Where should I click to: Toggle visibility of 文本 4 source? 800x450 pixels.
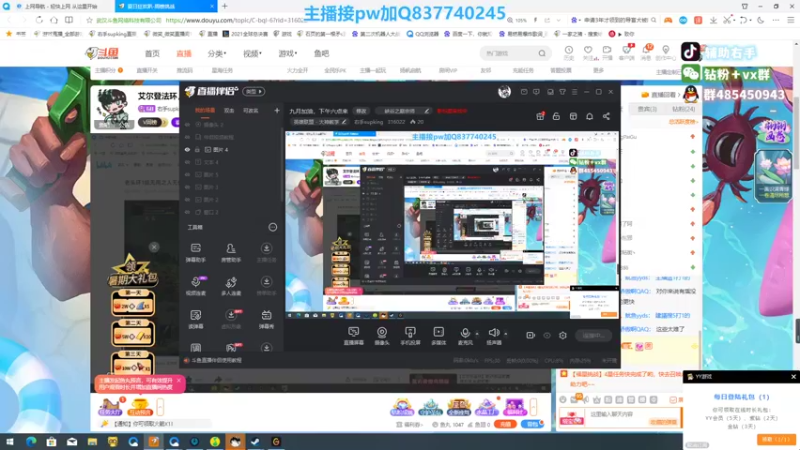(187, 162)
